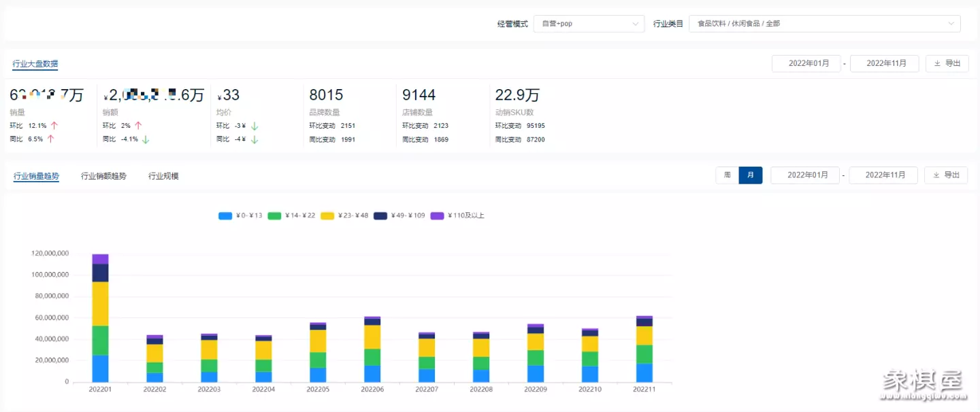Toggle the ¥0-¥13 legend series
Image resolution: width=980 pixels, height=412 pixels.
240,216
